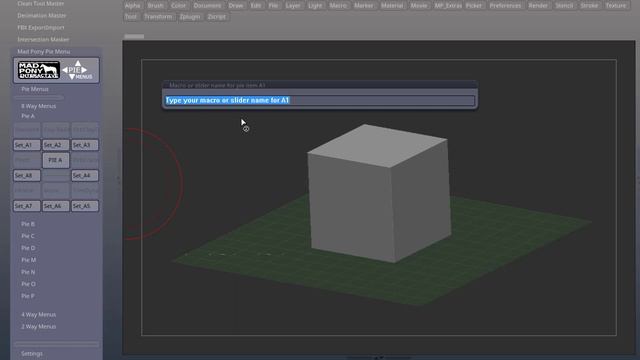Click the Set_A1 button

click(x=27, y=145)
